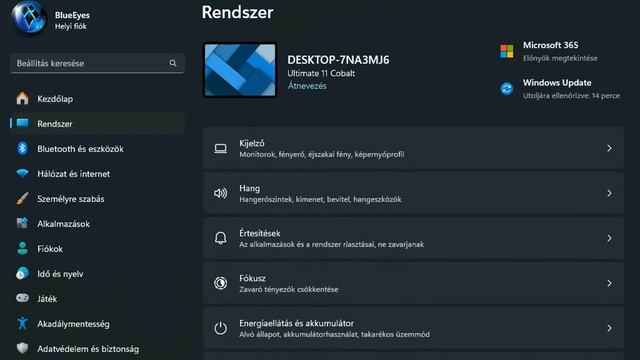Image resolution: width=640 pixels, height=360 pixels.
Task: Open Fókusz using its right chevron
Action: 609,283
